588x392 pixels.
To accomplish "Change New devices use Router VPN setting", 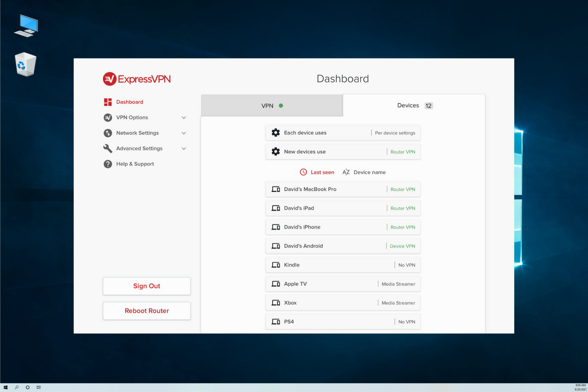I will [403, 152].
